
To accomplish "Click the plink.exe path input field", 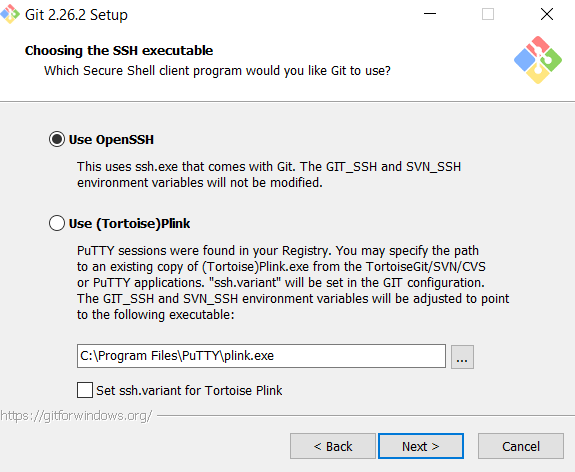I will [x=261, y=356].
